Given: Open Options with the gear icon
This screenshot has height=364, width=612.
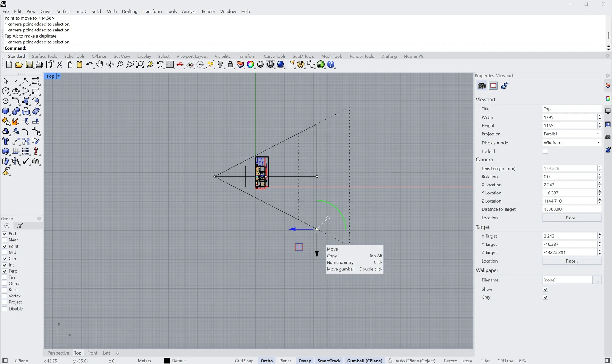Looking at the screenshot, I should point(300,64).
